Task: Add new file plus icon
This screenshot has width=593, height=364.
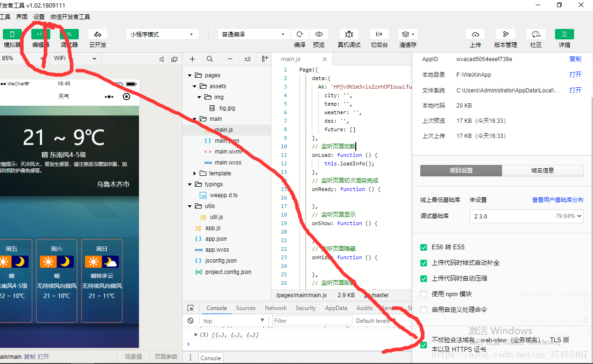Action: pyautogui.click(x=192, y=59)
